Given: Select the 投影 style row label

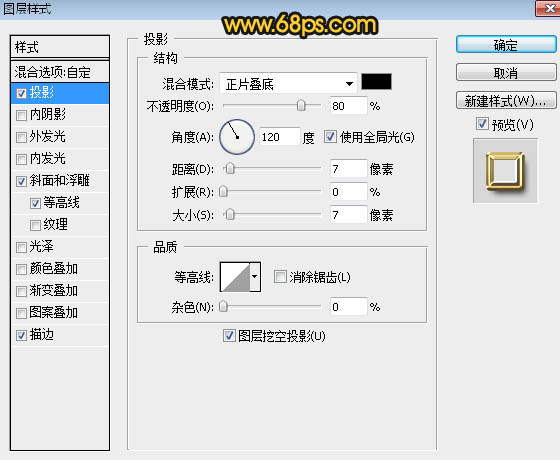Looking at the screenshot, I should [x=42, y=93].
